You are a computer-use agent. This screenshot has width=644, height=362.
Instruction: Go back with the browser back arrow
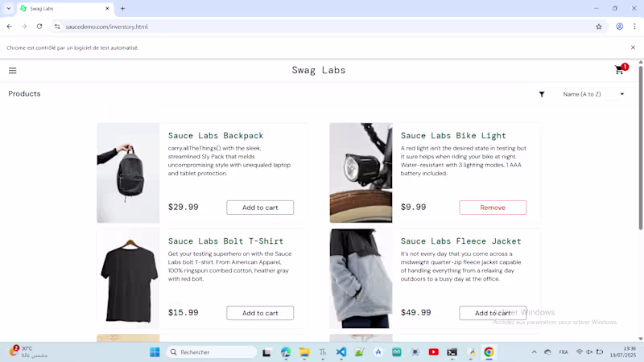[x=10, y=27]
